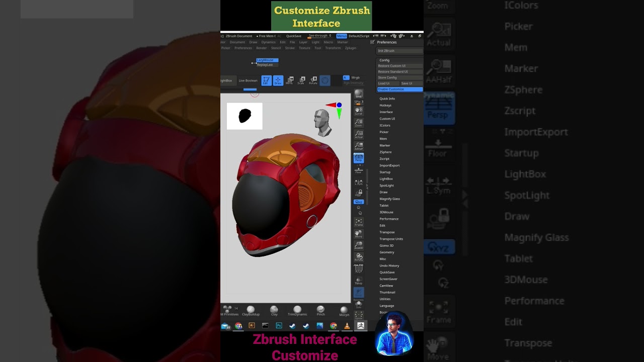Click the Move gizmo icon in top shelf

[290, 80]
